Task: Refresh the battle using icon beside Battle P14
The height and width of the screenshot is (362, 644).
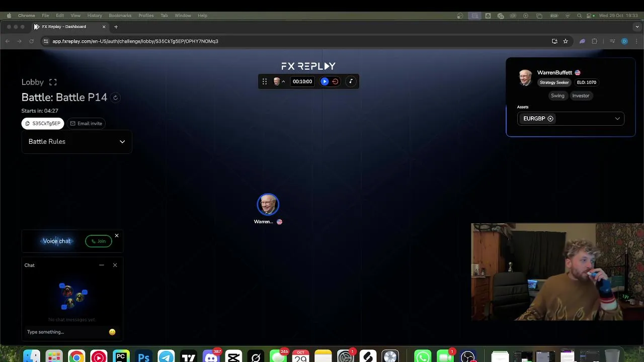Action: point(115,98)
